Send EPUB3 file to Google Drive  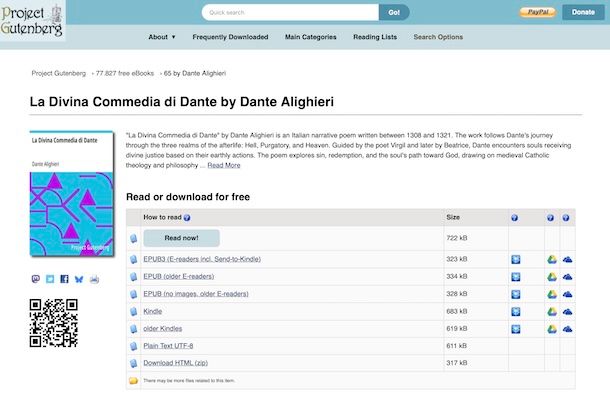click(552, 259)
